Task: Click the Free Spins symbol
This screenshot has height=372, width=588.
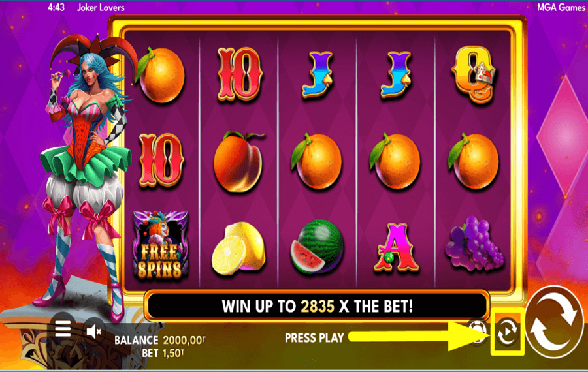Action: pos(161,246)
